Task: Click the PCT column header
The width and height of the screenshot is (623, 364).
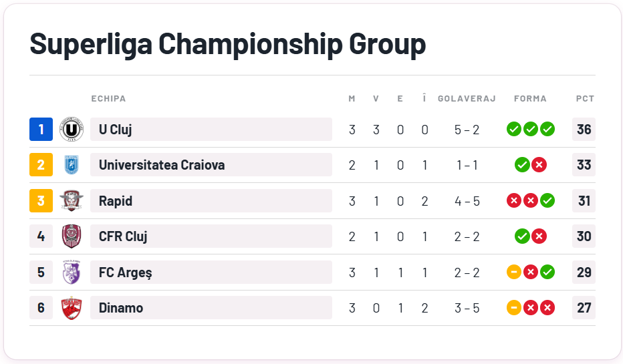Action: tap(585, 99)
